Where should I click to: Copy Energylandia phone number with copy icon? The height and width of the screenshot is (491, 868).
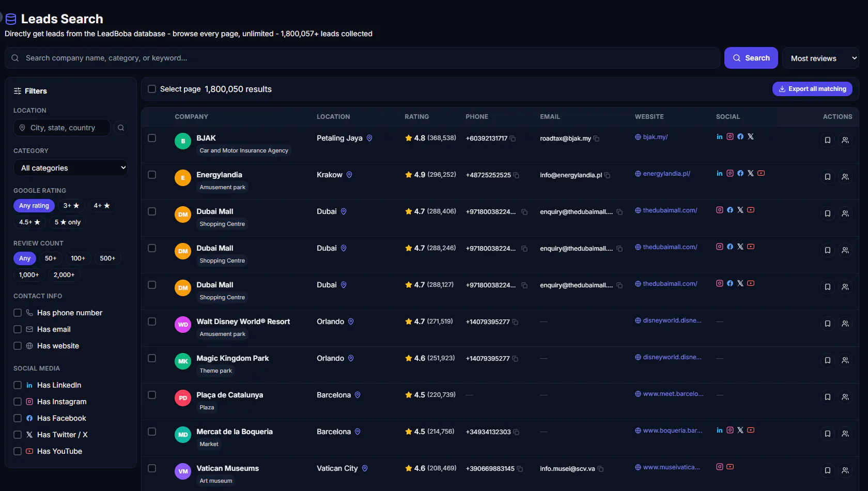(x=516, y=175)
